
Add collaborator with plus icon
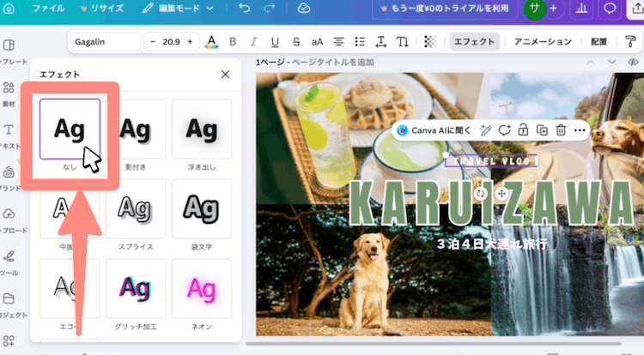[x=553, y=9]
